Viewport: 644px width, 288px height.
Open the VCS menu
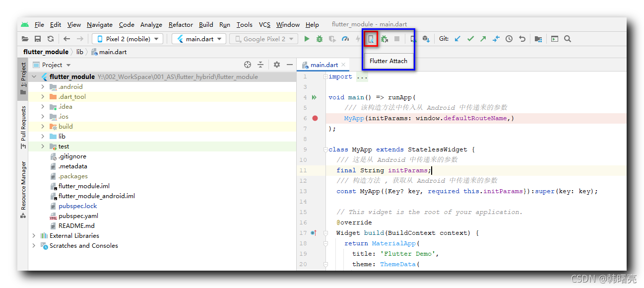point(265,25)
